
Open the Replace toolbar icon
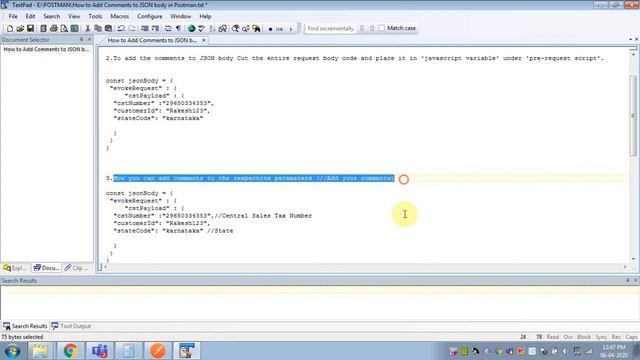click(246, 29)
